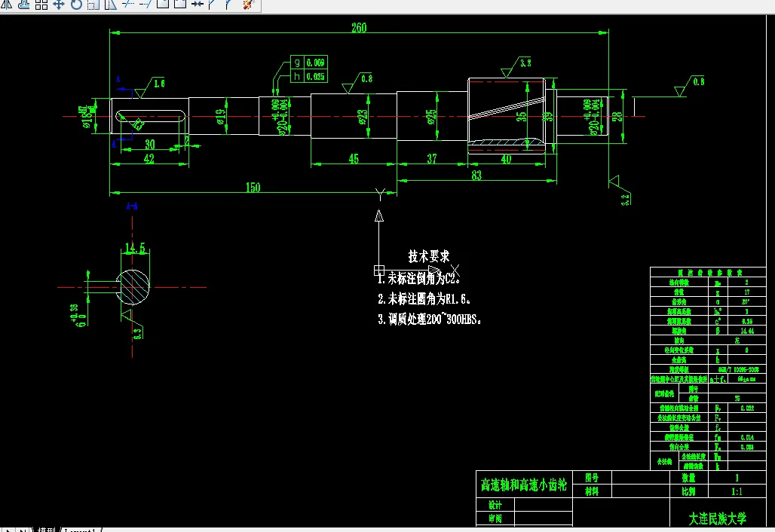Image resolution: width=775 pixels, height=532 pixels.
Task: Select the 42 keyway-section dimension
Action: click(x=149, y=158)
